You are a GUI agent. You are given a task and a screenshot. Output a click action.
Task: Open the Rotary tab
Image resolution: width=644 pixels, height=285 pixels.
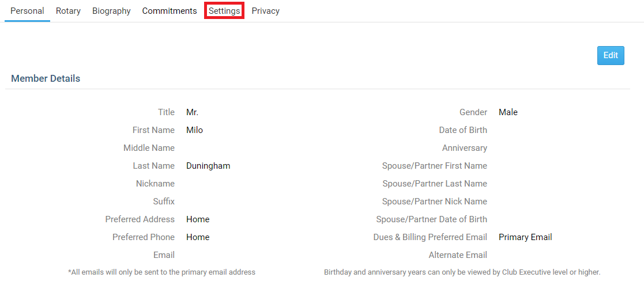click(x=68, y=11)
